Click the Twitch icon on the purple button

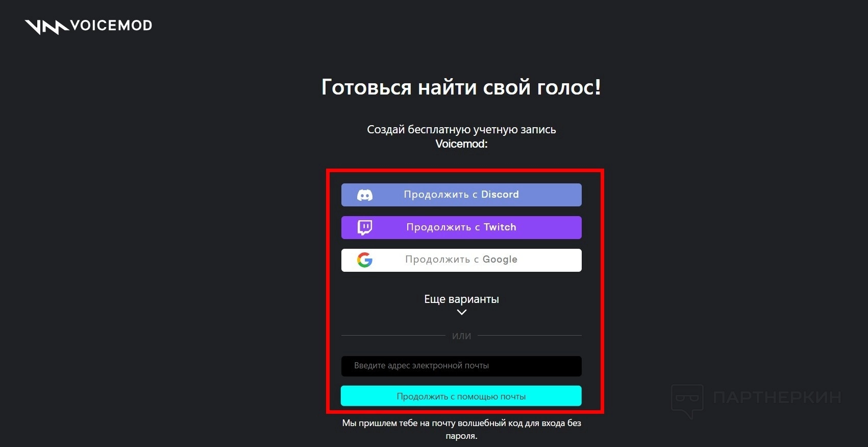pos(364,227)
